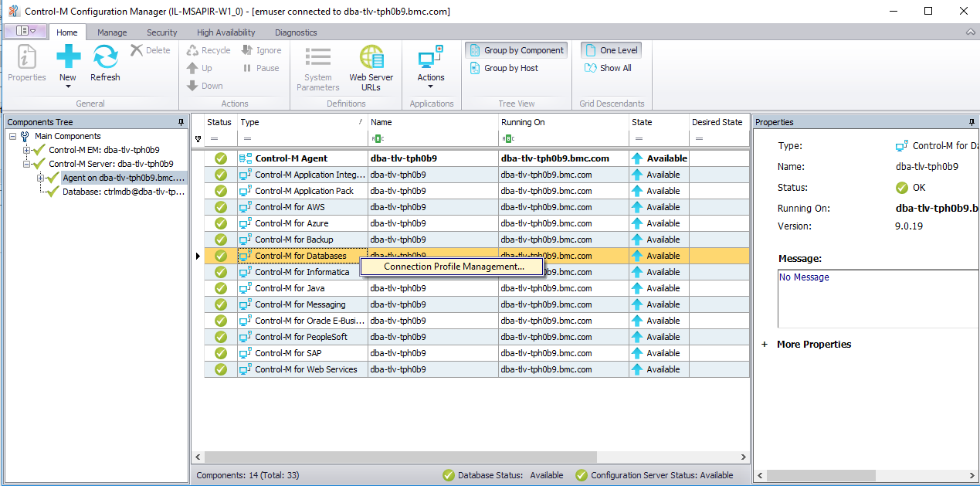Click the grid horizontal scrollbar right arrow

[743, 457]
